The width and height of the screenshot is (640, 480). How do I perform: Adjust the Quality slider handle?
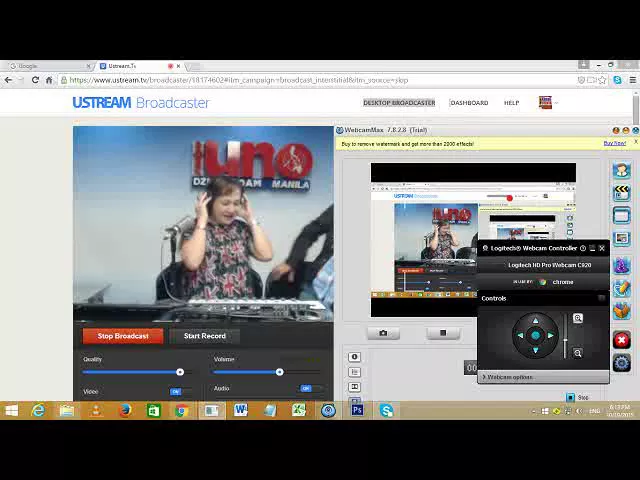(x=180, y=372)
